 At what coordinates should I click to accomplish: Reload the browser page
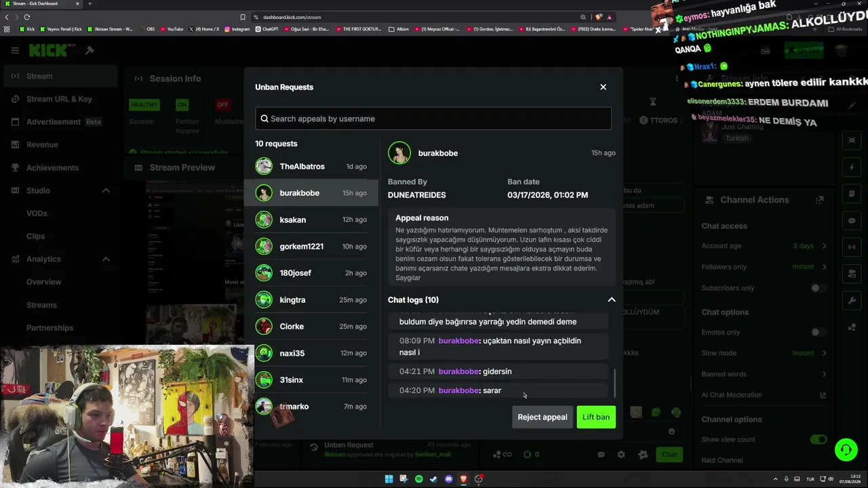pos(26,17)
